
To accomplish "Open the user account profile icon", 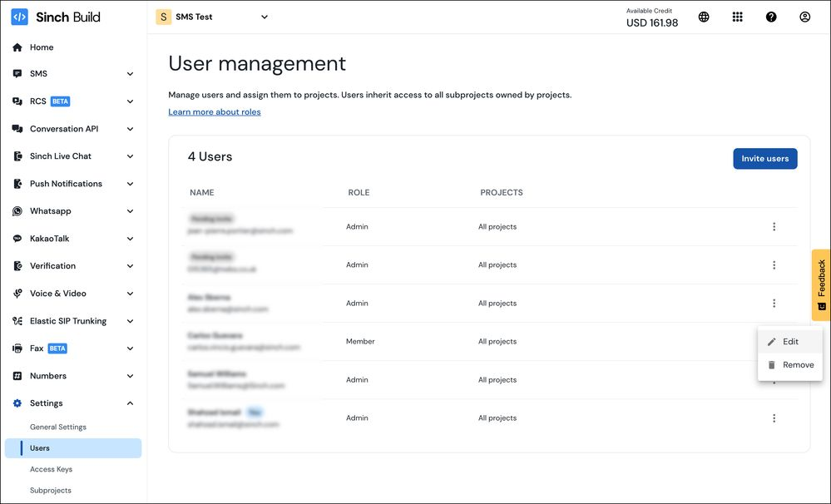I will click(x=804, y=17).
